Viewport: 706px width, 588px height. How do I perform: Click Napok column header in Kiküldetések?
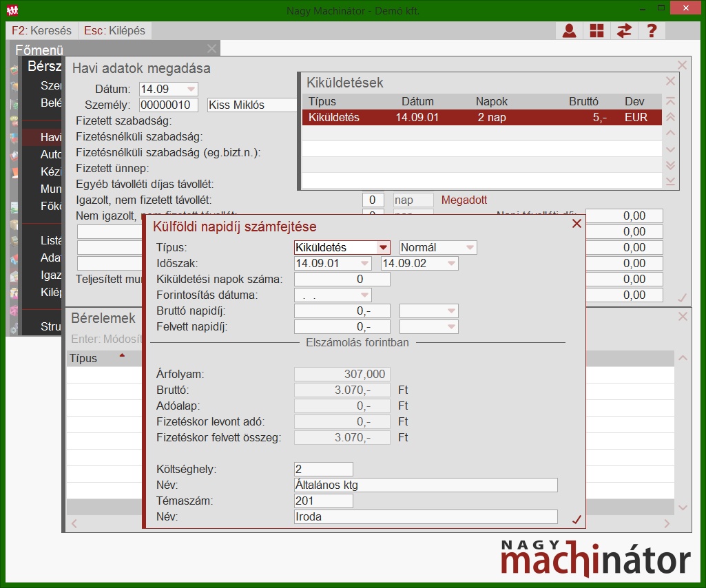[492, 101]
